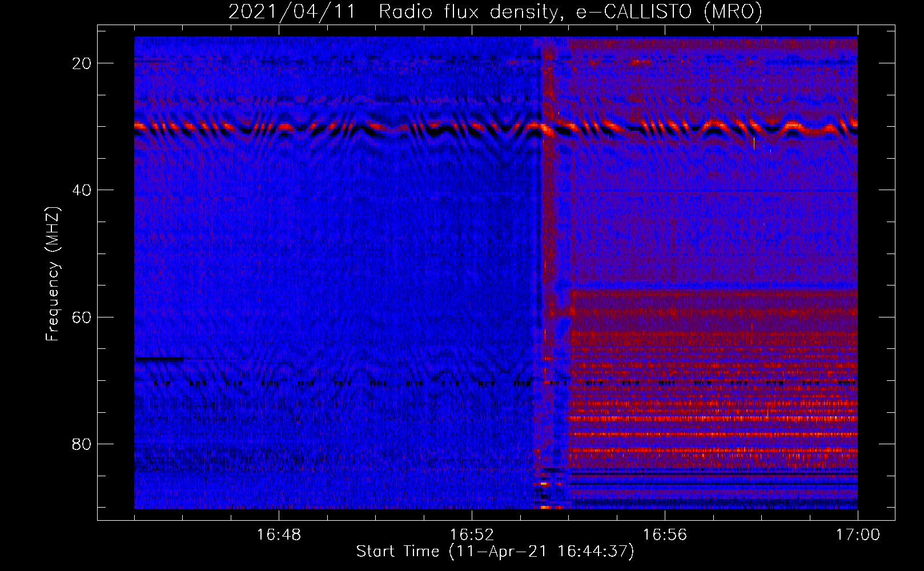Image resolution: width=924 pixels, height=571 pixels.
Task: Click the plot title "2021/04/11 Radio flux density, e-CALLISTO (MRO)"
Action: tap(495, 11)
